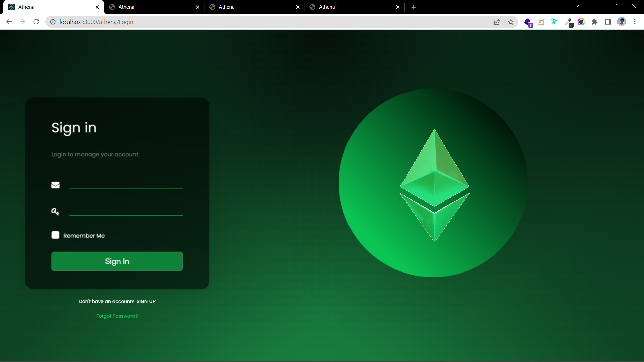The image size is (644, 362).
Task: Open the Extensions puzzle-piece menu
Action: click(595, 22)
